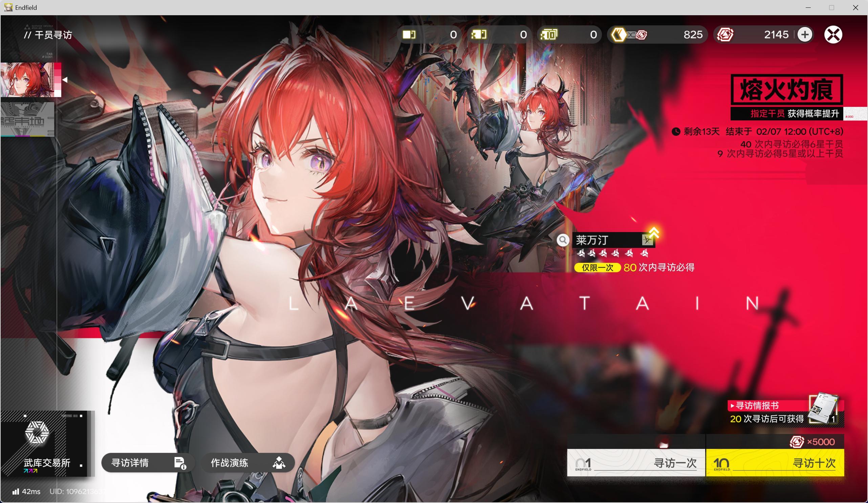Image resolution: width=868 pixels, height=503 pixels.
Task: Switch to the grey standard banner tab
Action: (x=27, y=119)
